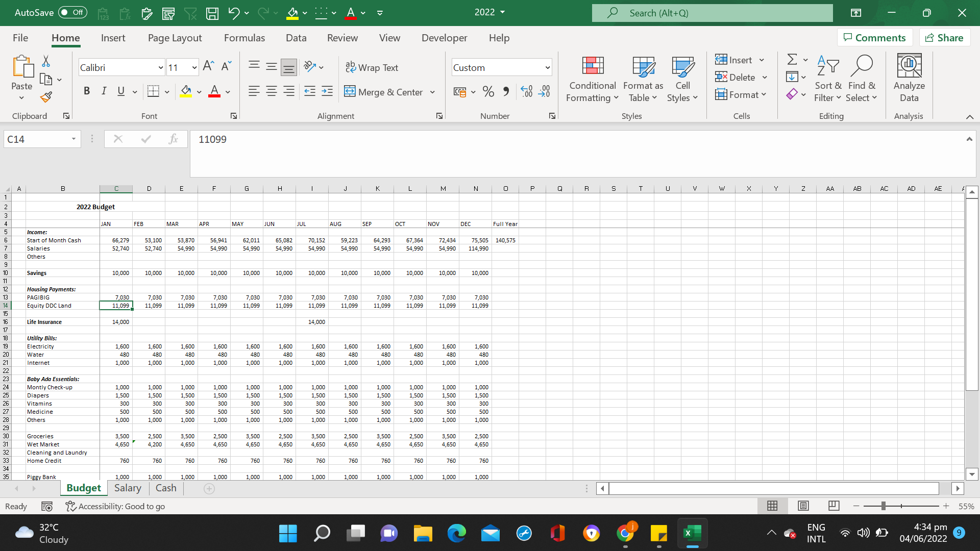
Task: Open the Conditional Formatting menu
Action: [592, 79]
